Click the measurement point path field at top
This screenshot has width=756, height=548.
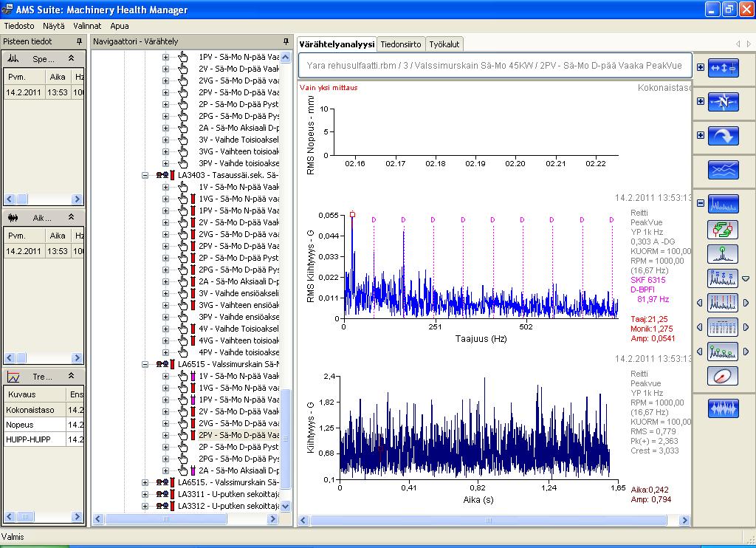495,66
